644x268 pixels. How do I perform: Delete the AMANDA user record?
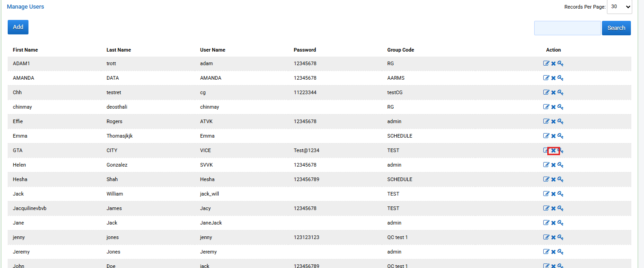pos(553,78)
